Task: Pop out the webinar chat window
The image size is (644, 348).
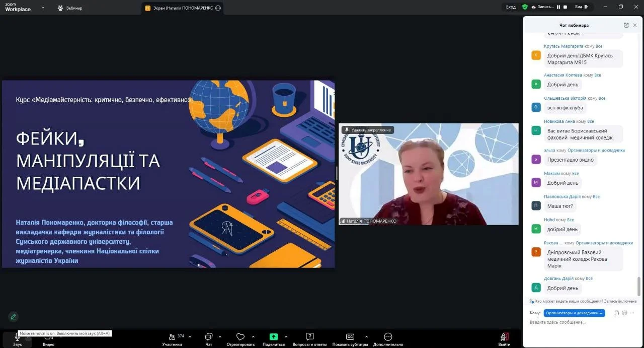Action: (x=626, y=25)
